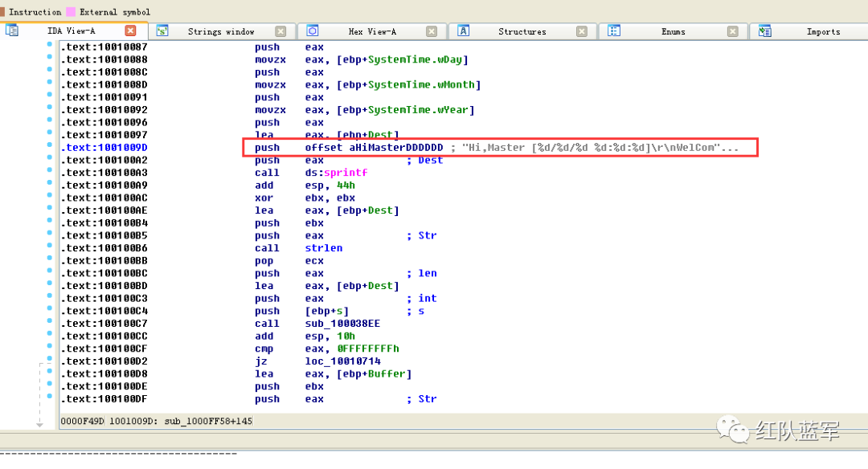Close the IDA View-A tab

pyautogui.click(x=131, y=31)
